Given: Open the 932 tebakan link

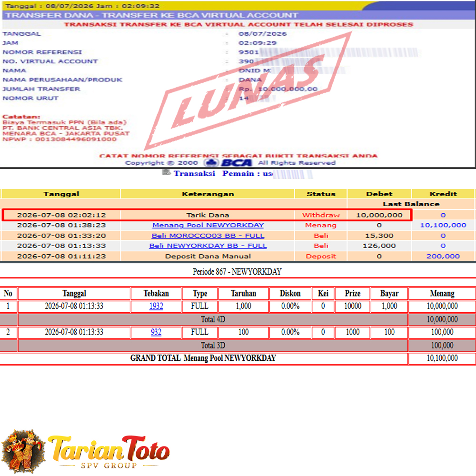Looking at the screenshot, I should pyautogui.click(x=156, y=332).
